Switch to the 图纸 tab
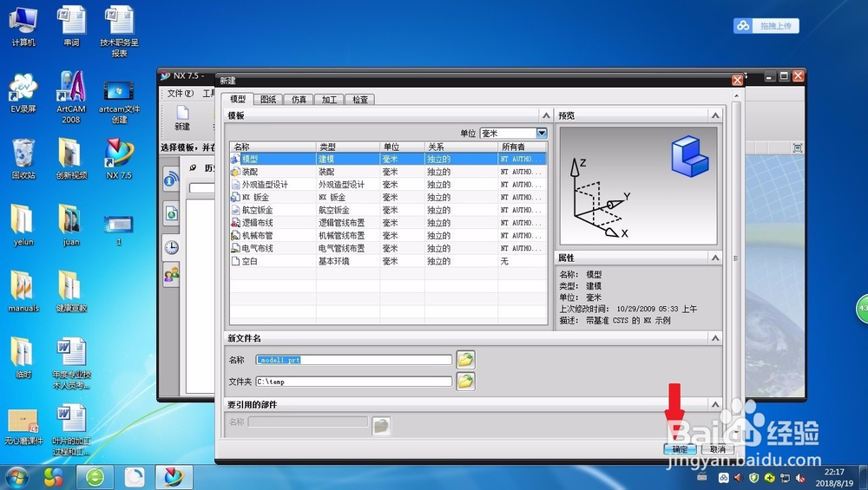The width and height of the screenshot is (868, 490). [268, 100]
